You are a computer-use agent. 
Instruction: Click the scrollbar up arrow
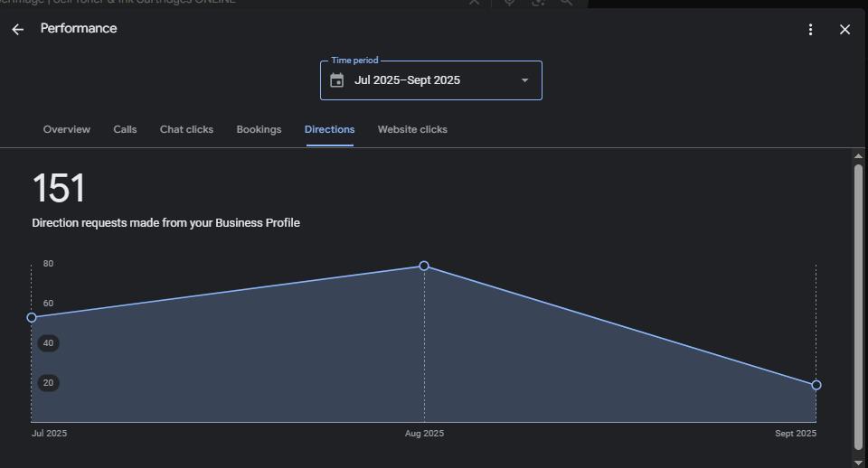click(858, 156)
